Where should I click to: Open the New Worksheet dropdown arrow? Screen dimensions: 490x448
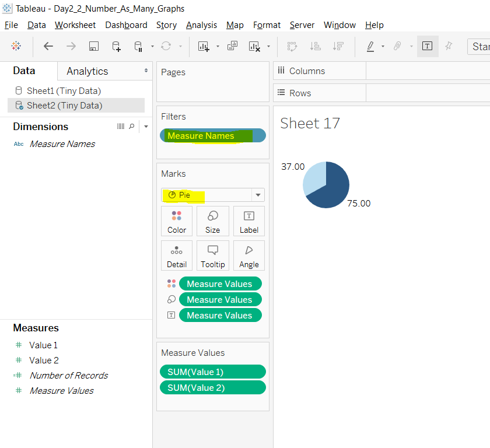(218, 46)
